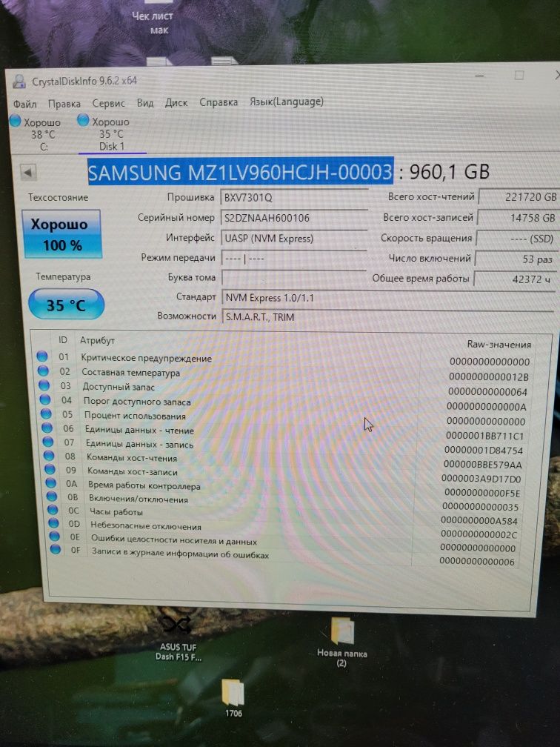Click the Прошивка field BXV7301Q
This screenshot has height=747, width=560.
pyautogui.click(x=294, y=197)
